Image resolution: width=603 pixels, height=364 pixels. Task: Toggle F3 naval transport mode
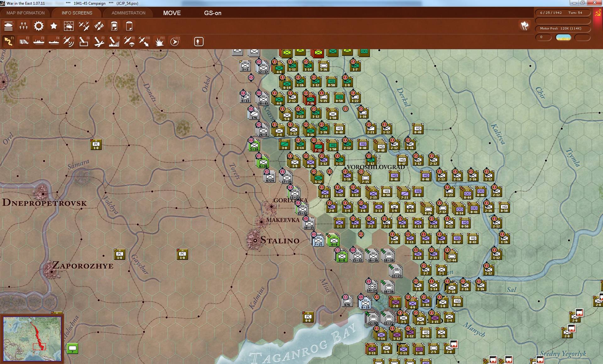(39, 41)
